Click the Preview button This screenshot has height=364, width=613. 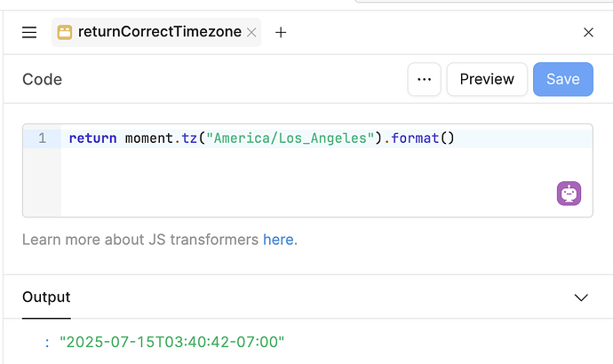(x=487, y=79)
